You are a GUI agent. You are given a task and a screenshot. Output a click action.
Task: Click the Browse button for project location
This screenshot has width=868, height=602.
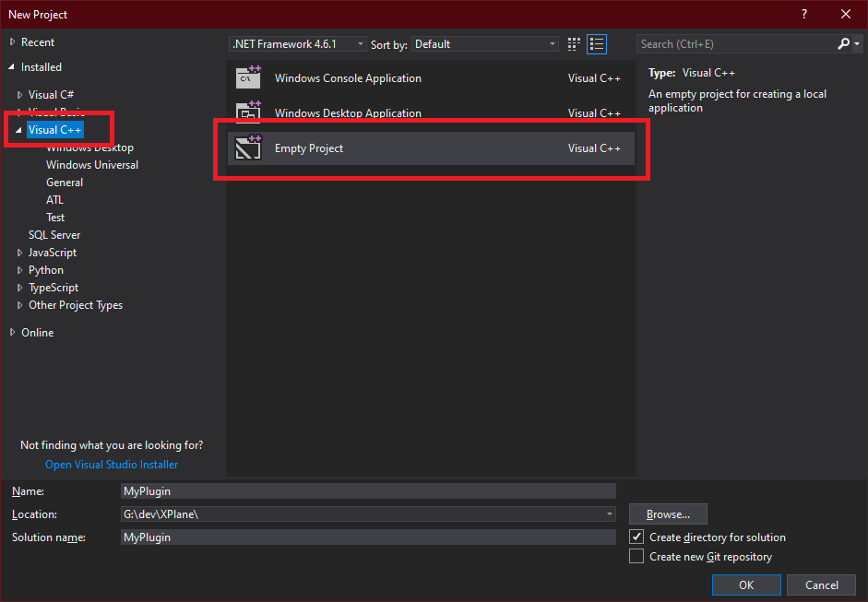tap(667, 513)
